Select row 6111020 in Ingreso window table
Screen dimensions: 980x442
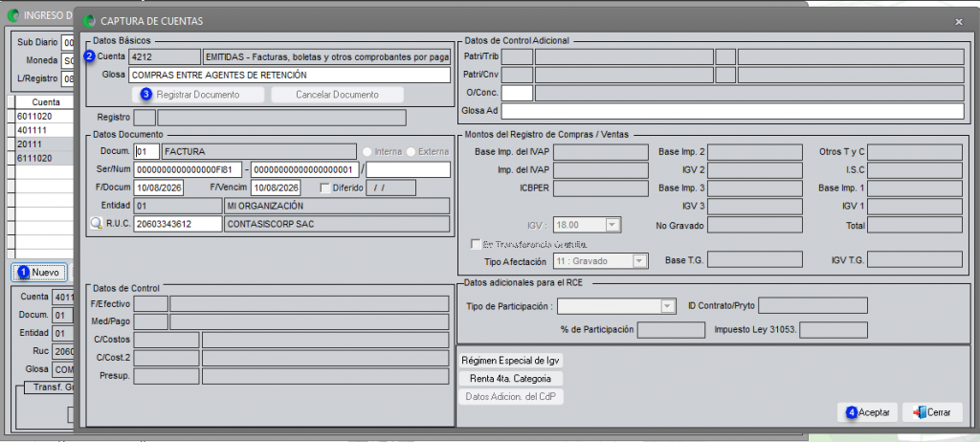pos(44,158)
